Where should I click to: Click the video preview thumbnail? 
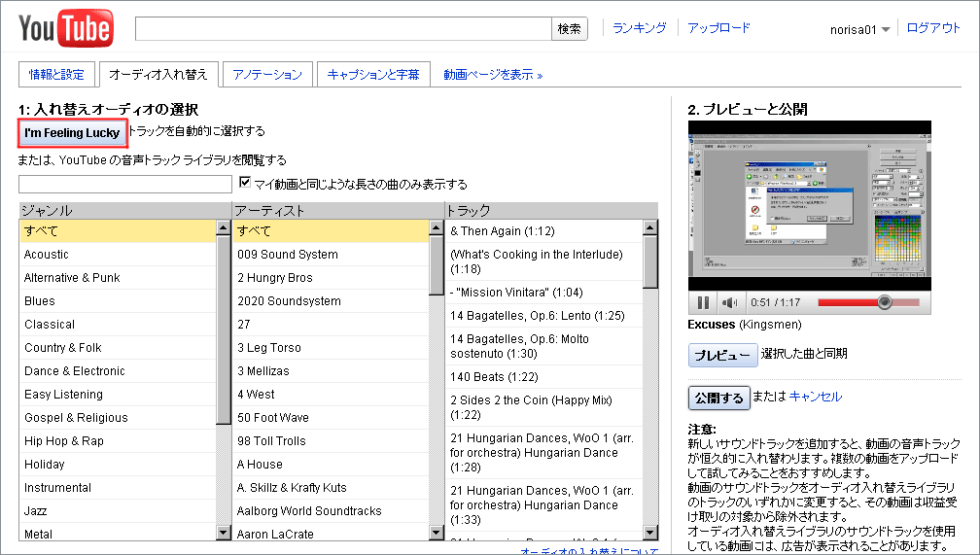click(809, 206)
